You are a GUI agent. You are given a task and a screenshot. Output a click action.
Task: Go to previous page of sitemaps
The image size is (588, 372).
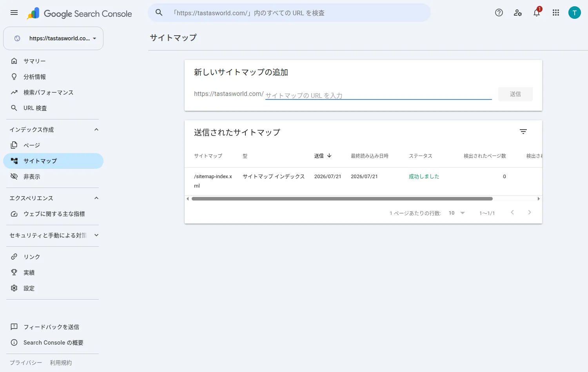pyautogui.click(x=512, y=212)
